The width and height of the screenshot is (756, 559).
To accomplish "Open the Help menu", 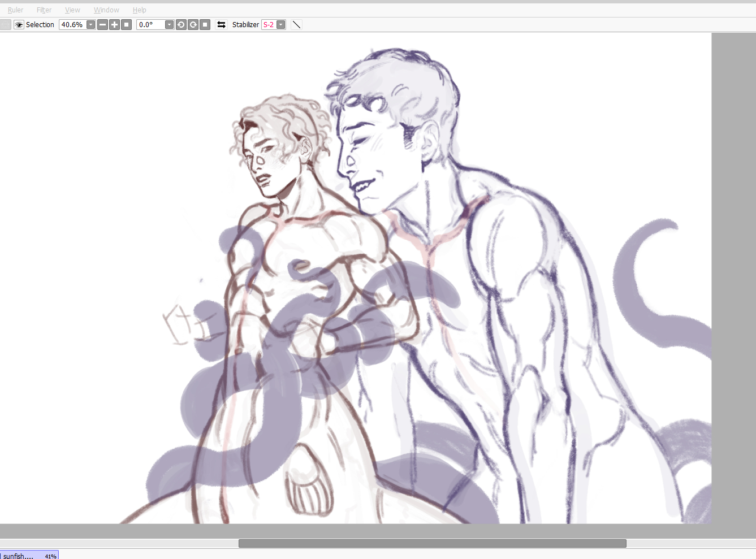I will tap(139, 10).
